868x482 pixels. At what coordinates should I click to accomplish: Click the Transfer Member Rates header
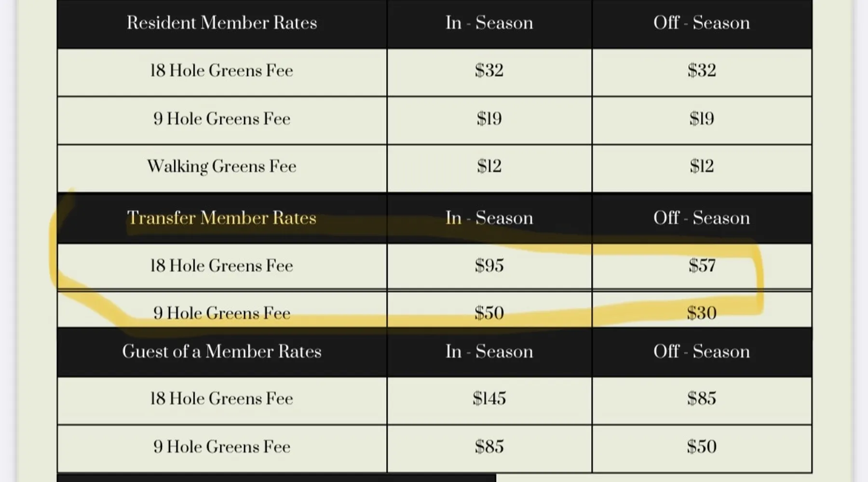(x=222, y=218)
